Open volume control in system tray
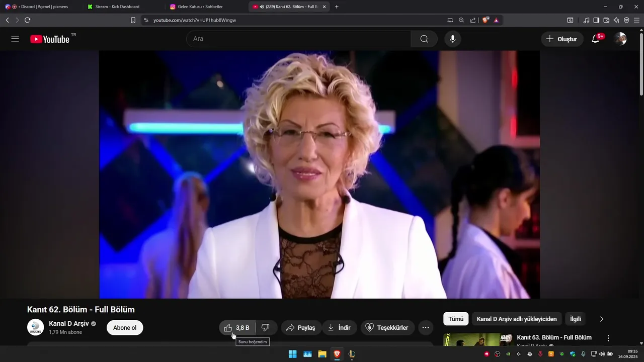The height and width of the screenshot is (362, 644). click(x=602, y=354)
